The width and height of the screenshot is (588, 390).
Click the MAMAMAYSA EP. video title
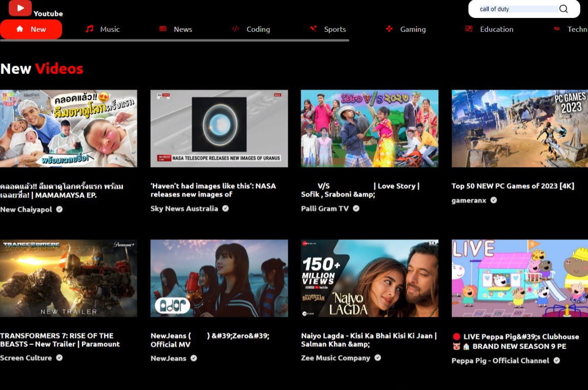[x=62, y=190]
